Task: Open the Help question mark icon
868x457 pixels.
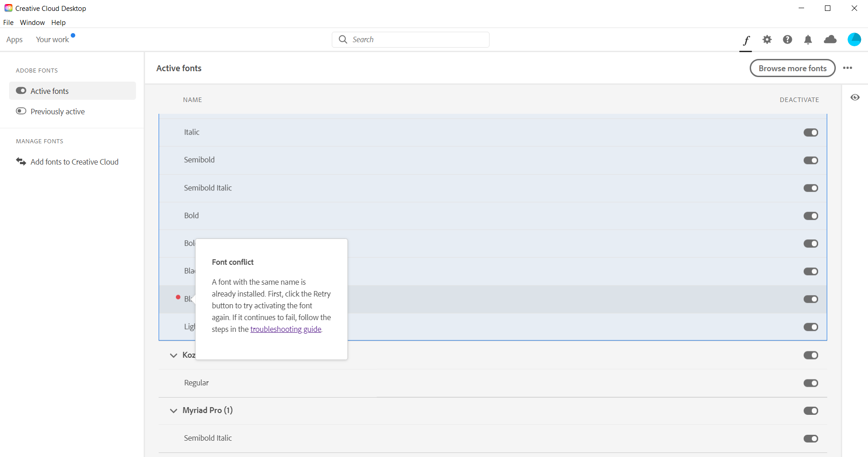Action: coord(787,39)
